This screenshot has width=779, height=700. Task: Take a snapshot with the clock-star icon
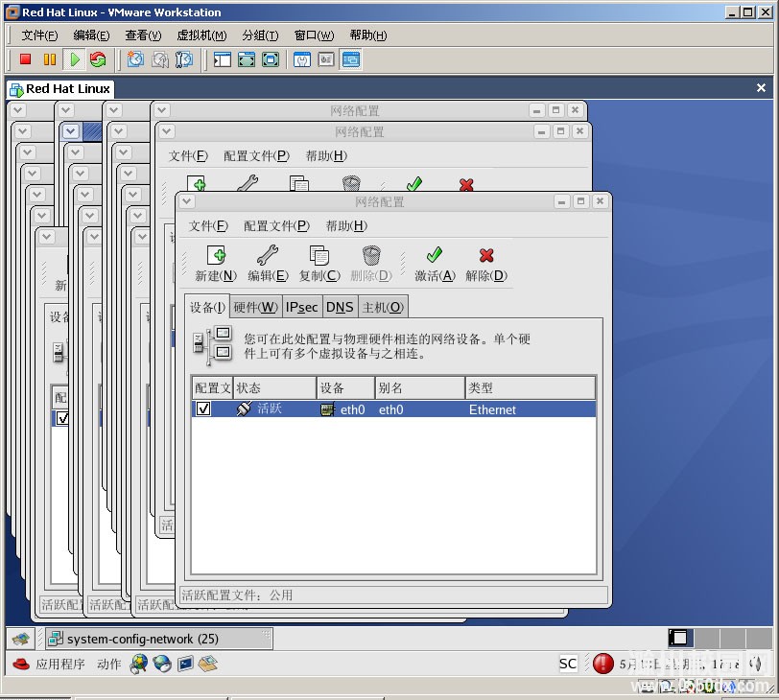(135, 59)
